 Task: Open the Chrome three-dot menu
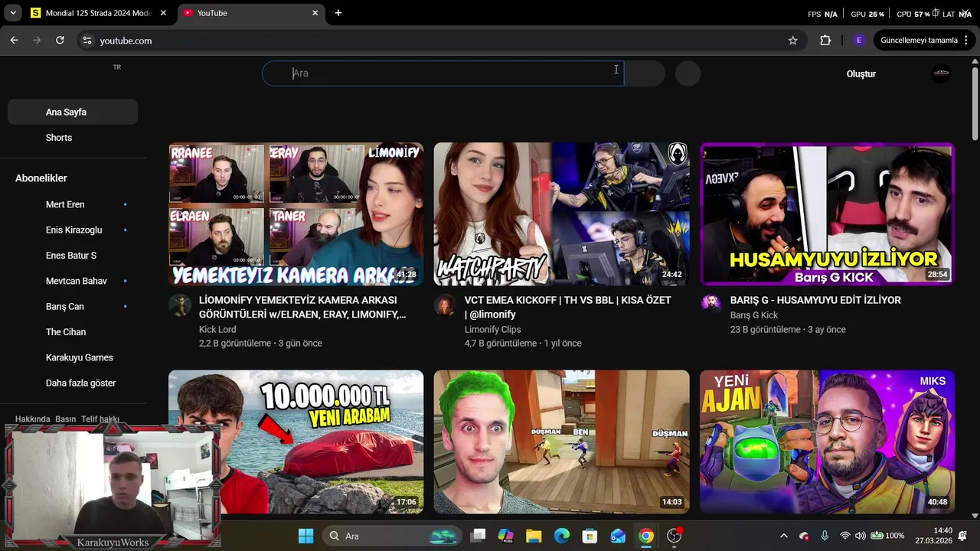click(x=967, y=41)
